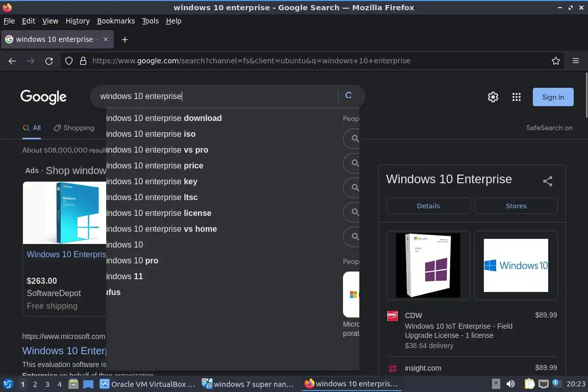
Task: Open the Windows 10 Enterprise ad title link
Action: 66,254
